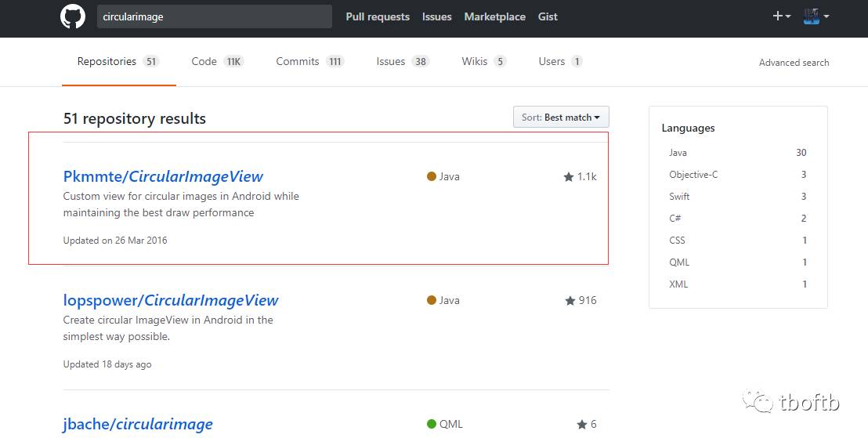Switch to the Issues 38 results tab
868x438 pixels.
tap(403, 61)
